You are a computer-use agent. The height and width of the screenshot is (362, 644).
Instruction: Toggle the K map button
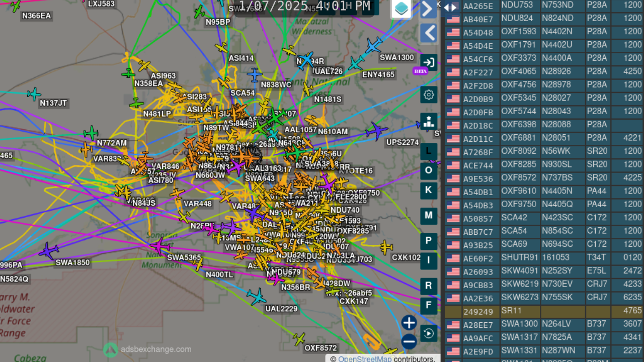(x=429, y=190)
